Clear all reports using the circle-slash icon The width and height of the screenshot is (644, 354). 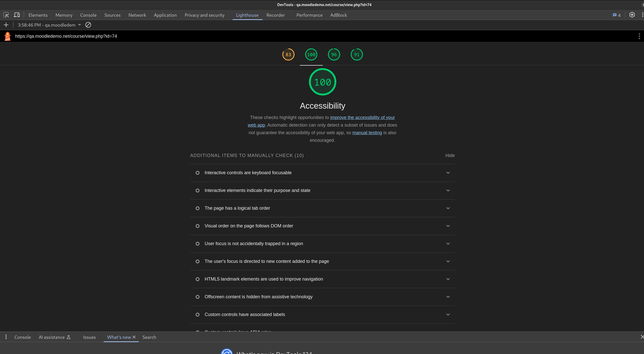[x=88, y=25]
